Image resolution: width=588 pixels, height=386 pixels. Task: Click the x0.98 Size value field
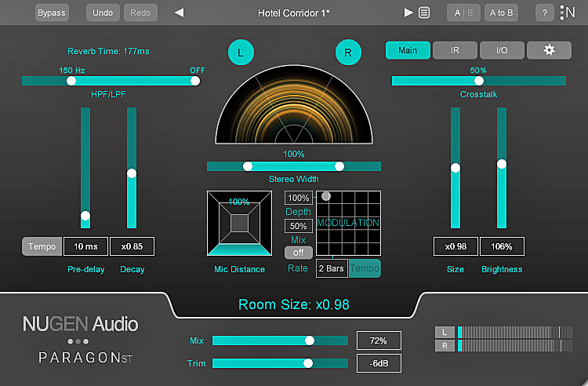point(456,246)
